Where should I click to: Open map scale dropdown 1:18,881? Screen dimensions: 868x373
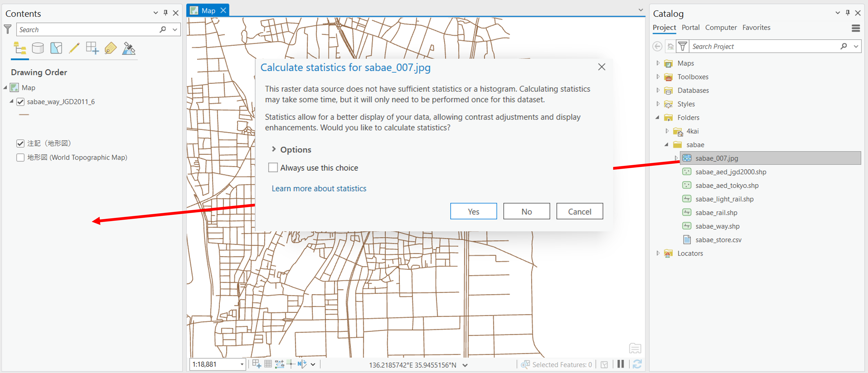click(242, 364)
